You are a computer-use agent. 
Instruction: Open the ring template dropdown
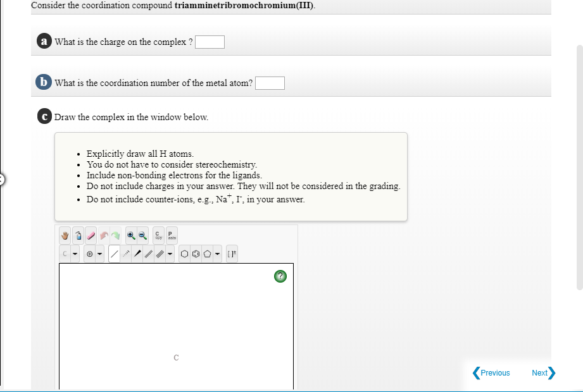point(216,253)
